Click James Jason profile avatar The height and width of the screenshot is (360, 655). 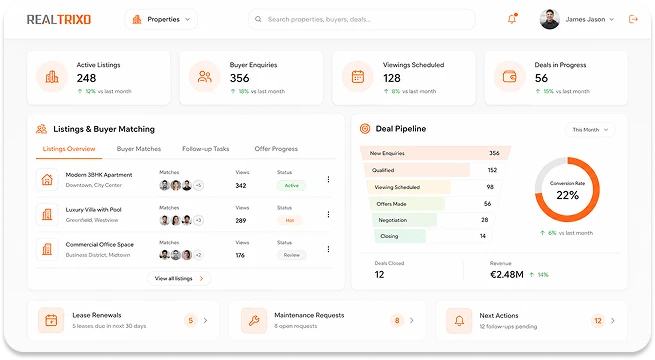tap(550, 19)
